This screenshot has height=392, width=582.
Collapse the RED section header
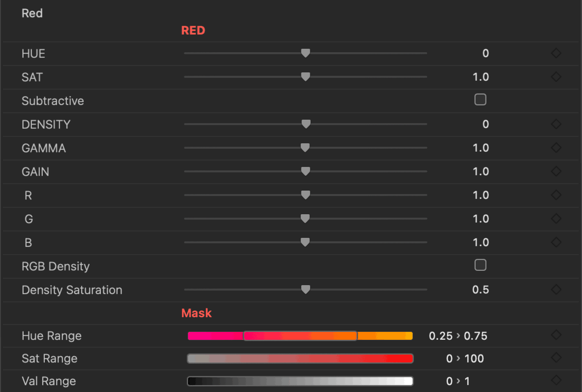[193, 30]
